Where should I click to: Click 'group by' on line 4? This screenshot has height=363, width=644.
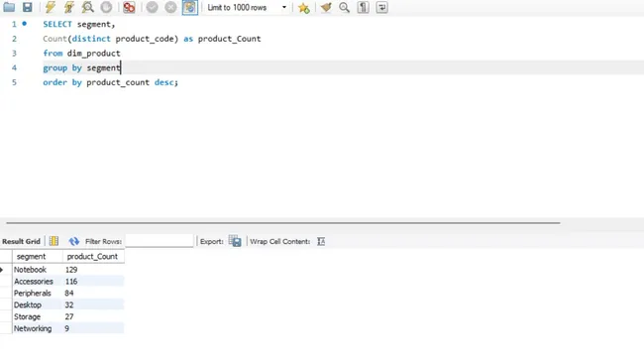[x=62, y=67]
